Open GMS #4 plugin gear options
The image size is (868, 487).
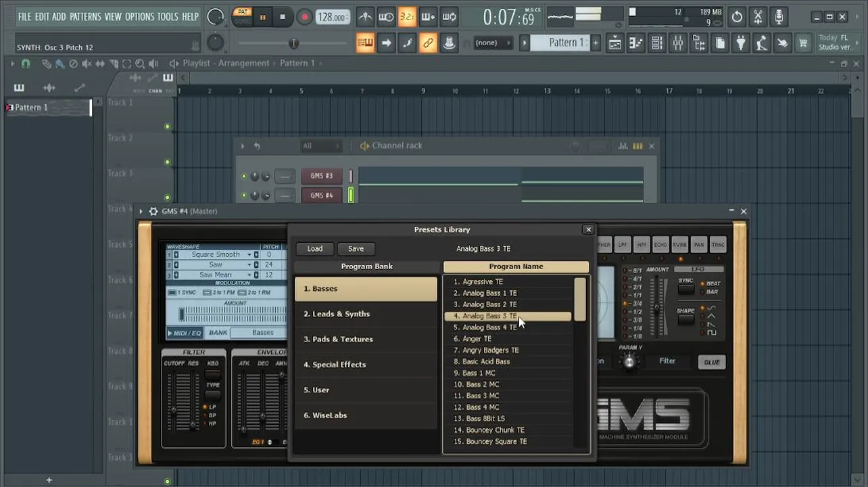pyautogui.click(x=153, y=211)
